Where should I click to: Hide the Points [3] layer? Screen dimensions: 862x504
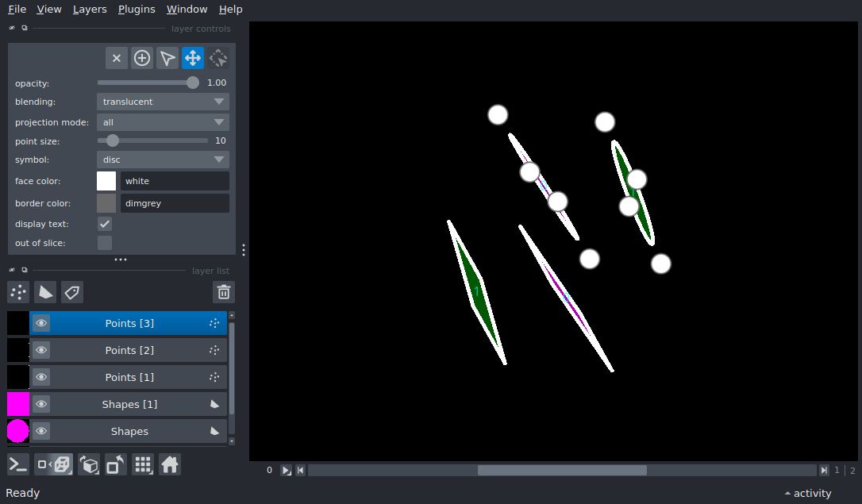tap(41, 323)
